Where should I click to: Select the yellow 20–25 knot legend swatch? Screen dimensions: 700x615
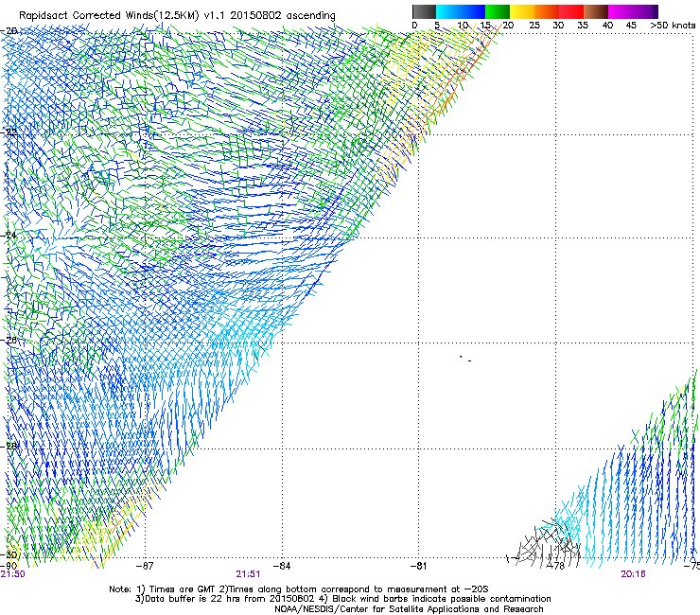coord(522,11)
